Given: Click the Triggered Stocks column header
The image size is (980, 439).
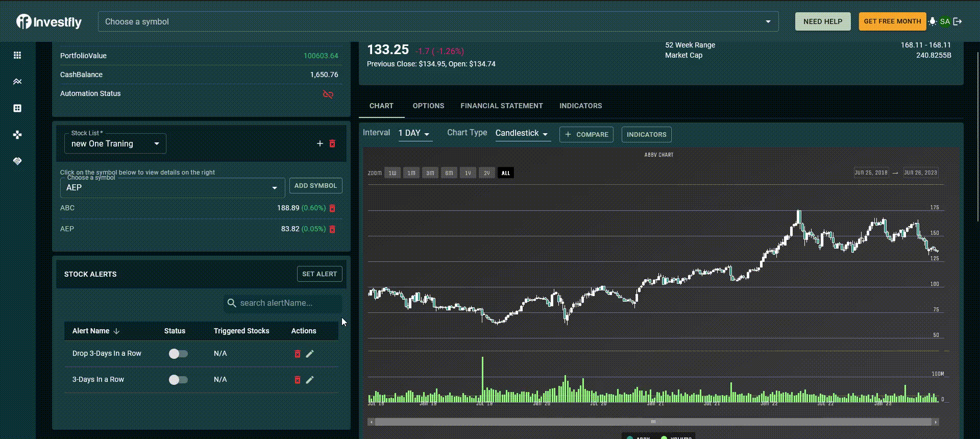Looking at the screenshot, I should coord(241,331).
